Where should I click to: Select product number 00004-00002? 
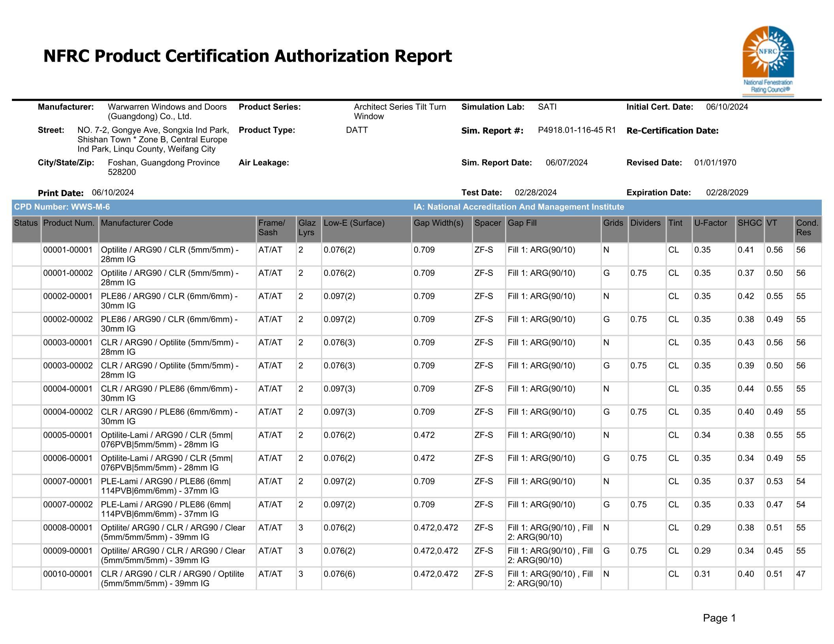coord(68,412)
